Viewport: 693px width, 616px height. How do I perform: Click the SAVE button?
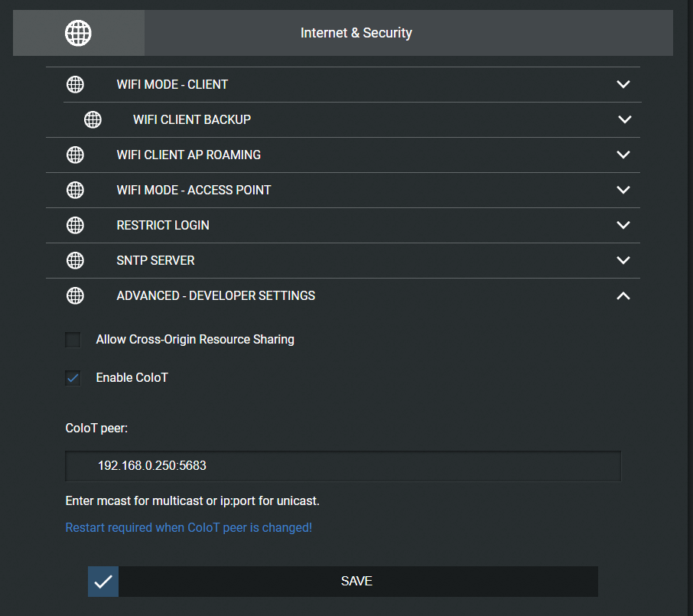[x=343, y=582]
